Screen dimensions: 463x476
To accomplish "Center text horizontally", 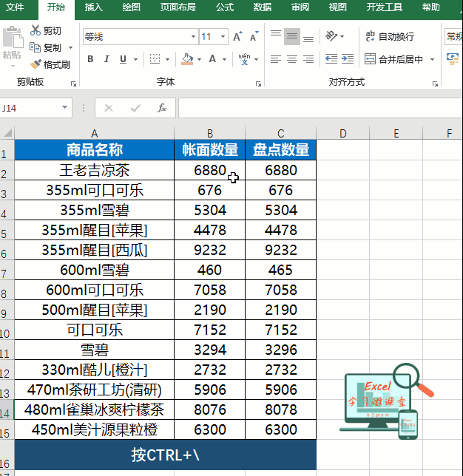I will point(292,59).
